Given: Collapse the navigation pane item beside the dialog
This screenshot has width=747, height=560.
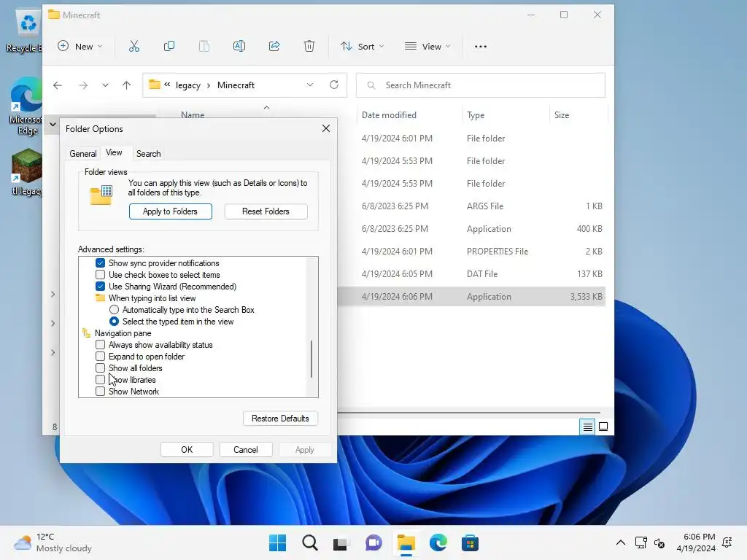Looking at the screenshot, I should [x=53, y=124].
